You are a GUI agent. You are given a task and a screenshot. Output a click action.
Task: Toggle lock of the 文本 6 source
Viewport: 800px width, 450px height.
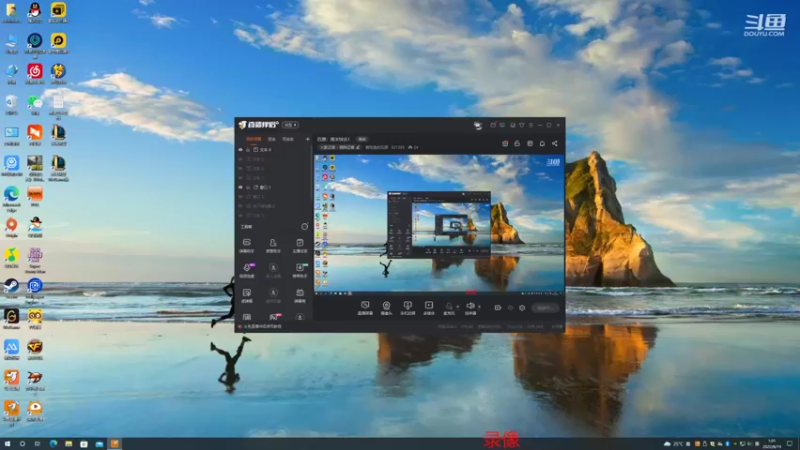coord(248,150)
